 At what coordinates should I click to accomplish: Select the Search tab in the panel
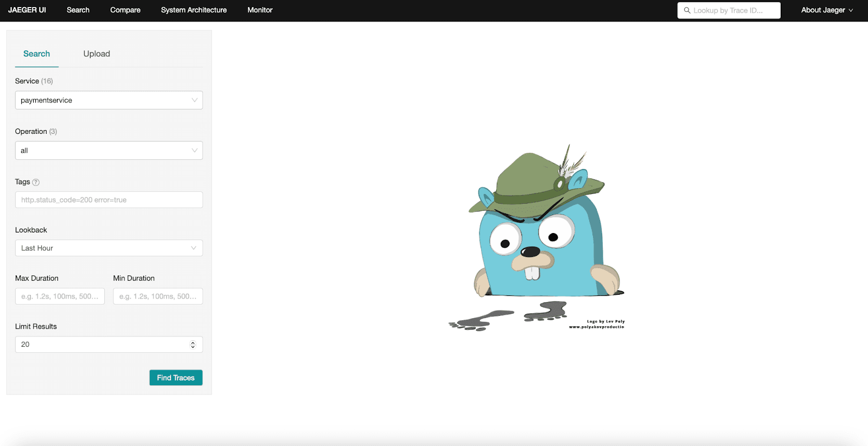tap(36, 54)
